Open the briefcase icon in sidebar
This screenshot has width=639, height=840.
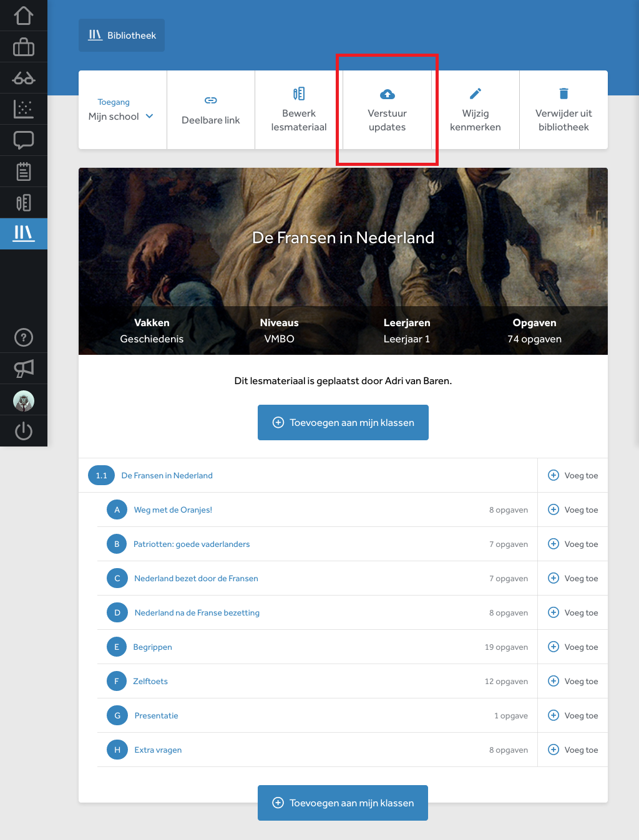[24, 47]
